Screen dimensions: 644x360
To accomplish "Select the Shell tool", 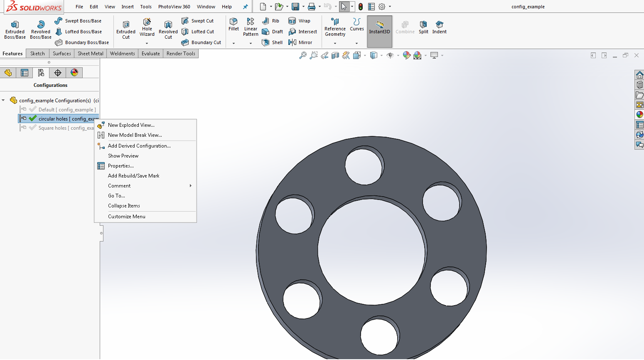I will 272,42.
